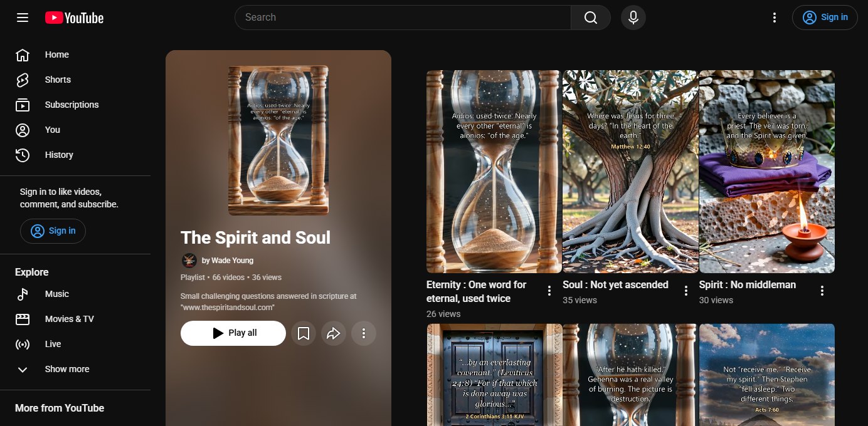Select the Subscriptions text label in sidebar

pos(72,105)
